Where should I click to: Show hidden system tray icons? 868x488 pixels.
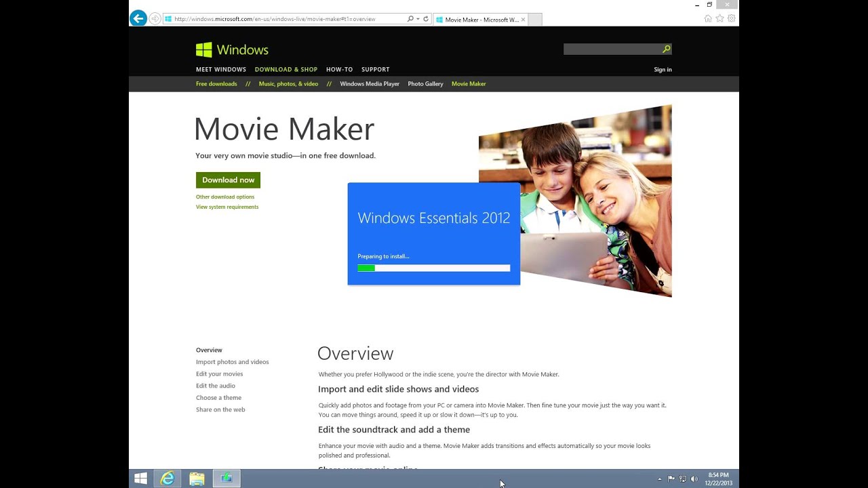click(660, 479)
